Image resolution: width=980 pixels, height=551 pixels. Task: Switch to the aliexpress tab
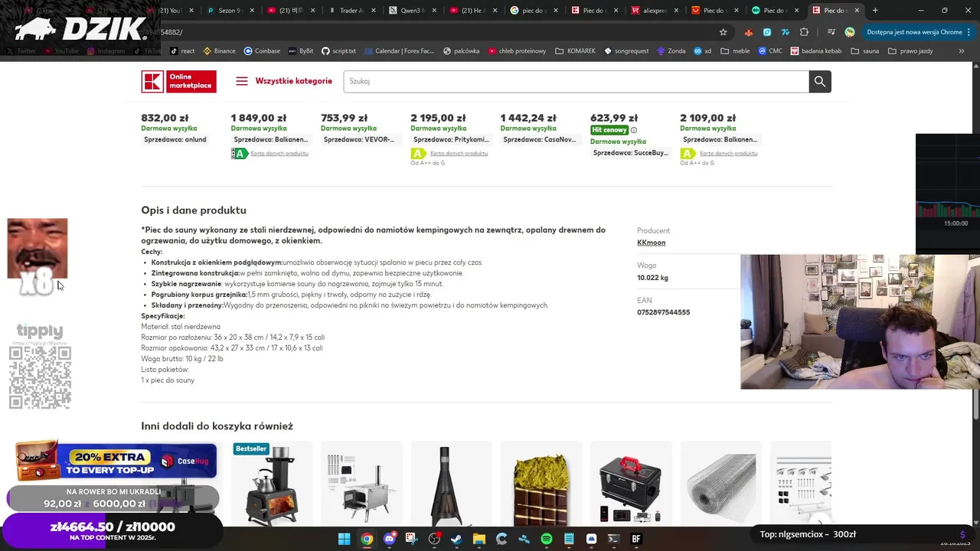point(655,11)
